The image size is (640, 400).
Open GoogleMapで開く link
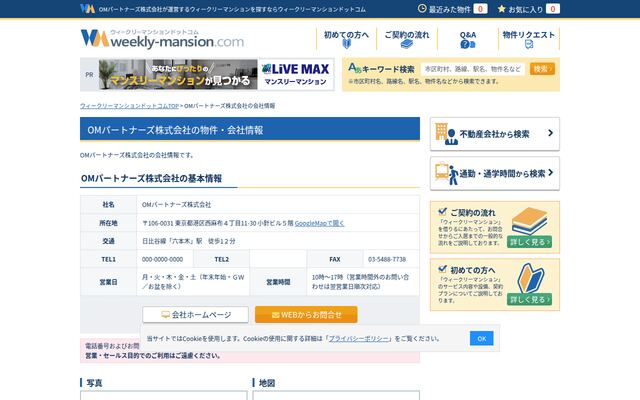tap(319, 223)
